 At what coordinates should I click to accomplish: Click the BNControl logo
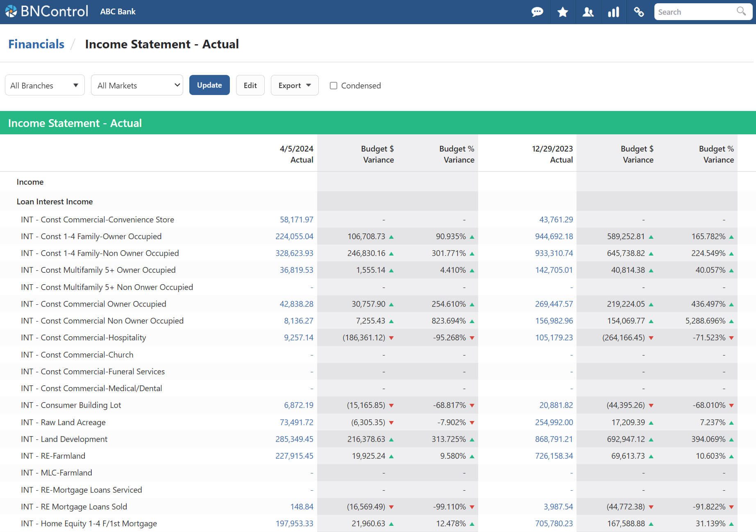(x=47, y=11)
